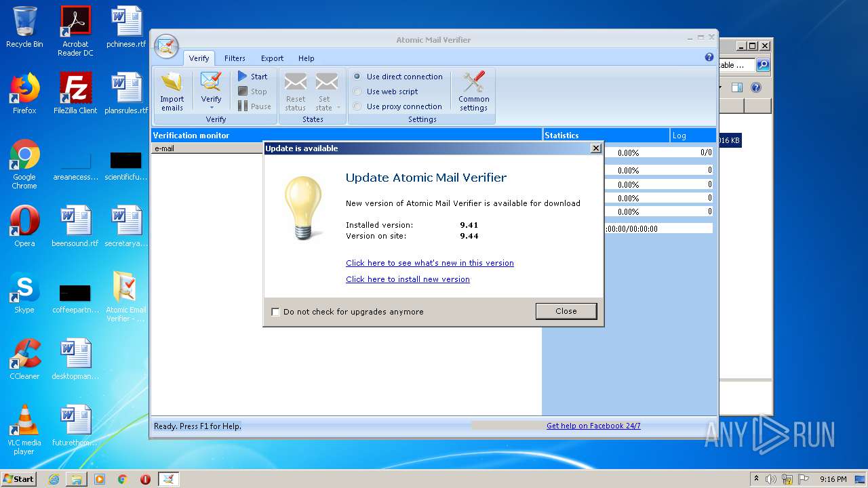Show hidden tray icons arrow
This screenshot has width=868, height=488.
(x=756, y=479)
